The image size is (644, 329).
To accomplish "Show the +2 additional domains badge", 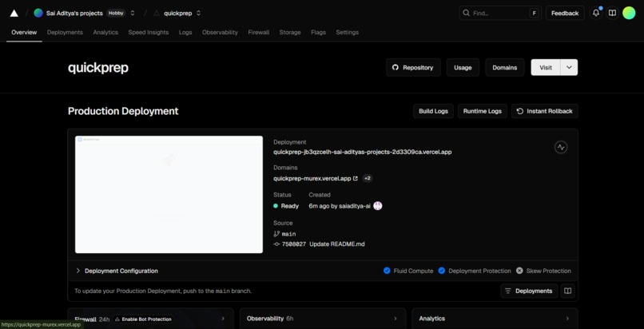I will 368,178.
